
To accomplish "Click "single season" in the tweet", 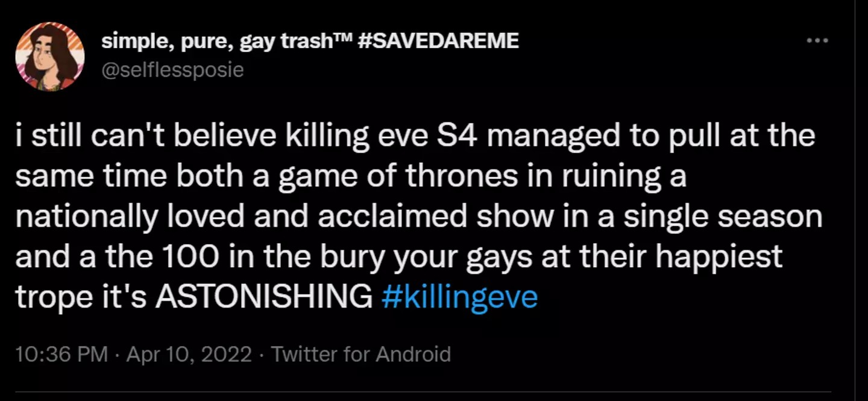I will point(723,217).
